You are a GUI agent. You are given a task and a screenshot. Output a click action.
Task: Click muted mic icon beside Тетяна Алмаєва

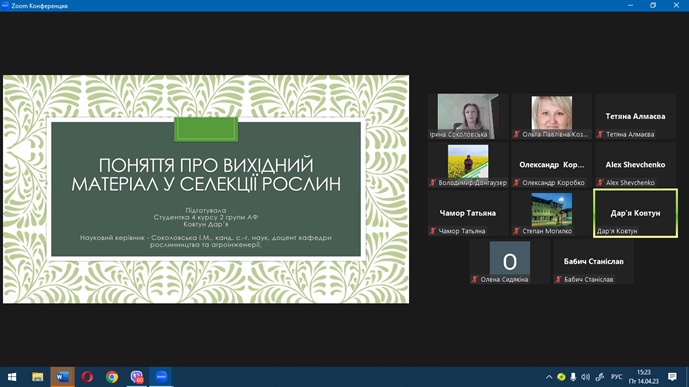tap(600, 134)
